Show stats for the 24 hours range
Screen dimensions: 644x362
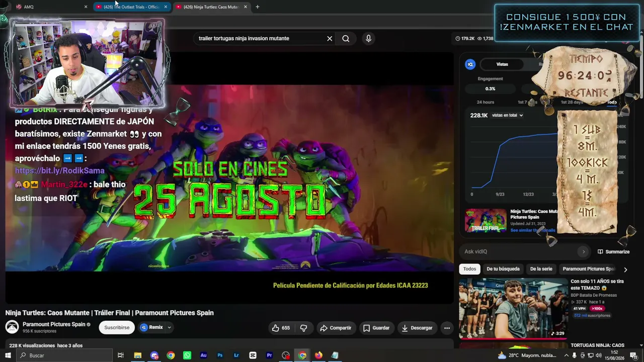(486, 102)
